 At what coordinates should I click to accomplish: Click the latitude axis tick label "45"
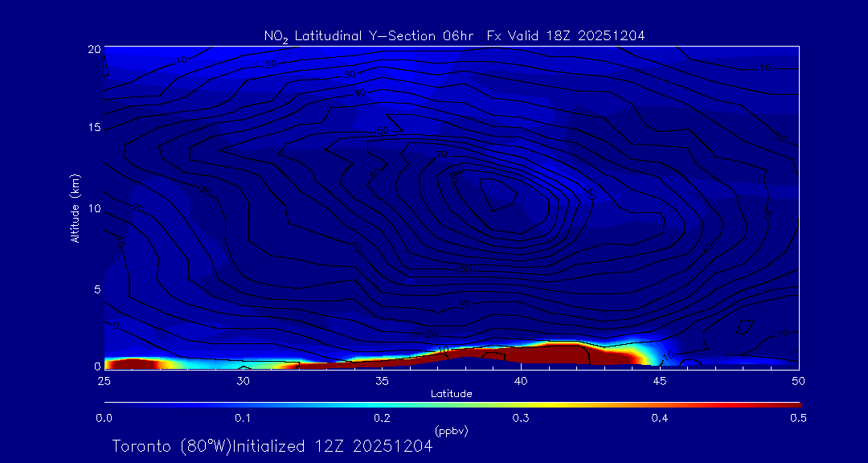pos(660,381)
